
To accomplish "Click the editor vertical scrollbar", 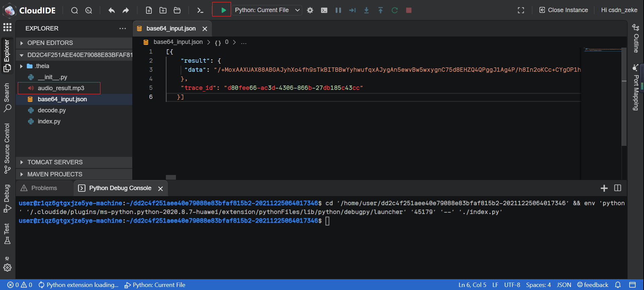I will (x=624, y=97).
